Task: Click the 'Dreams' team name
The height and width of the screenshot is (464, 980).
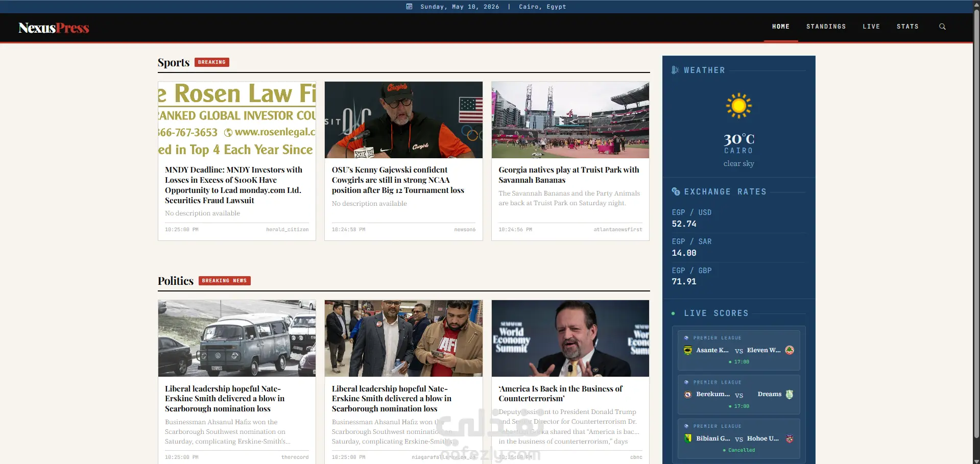Action: coord(770,394)
